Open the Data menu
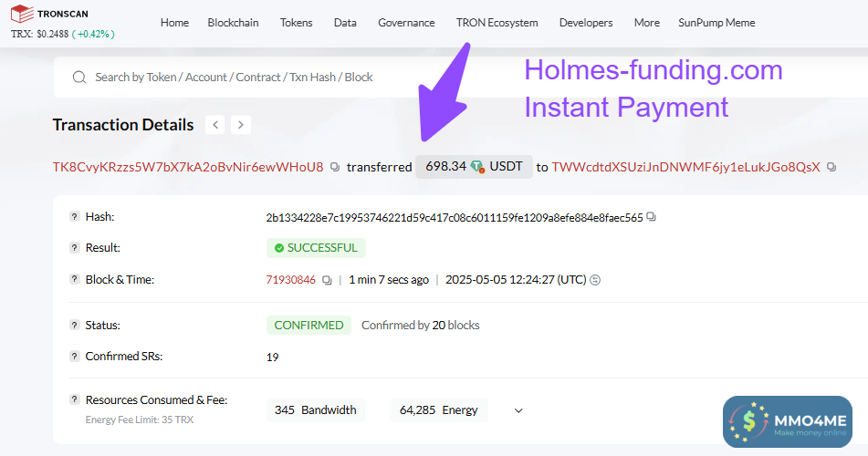The image size is (868, 456). coord(345,23)
